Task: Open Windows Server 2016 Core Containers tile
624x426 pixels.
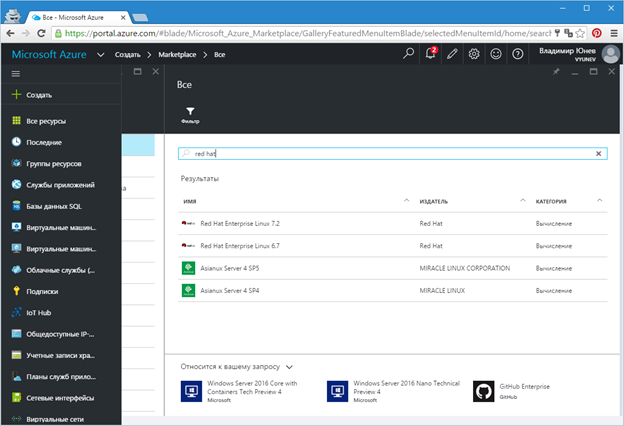Action: pos(240,391)
